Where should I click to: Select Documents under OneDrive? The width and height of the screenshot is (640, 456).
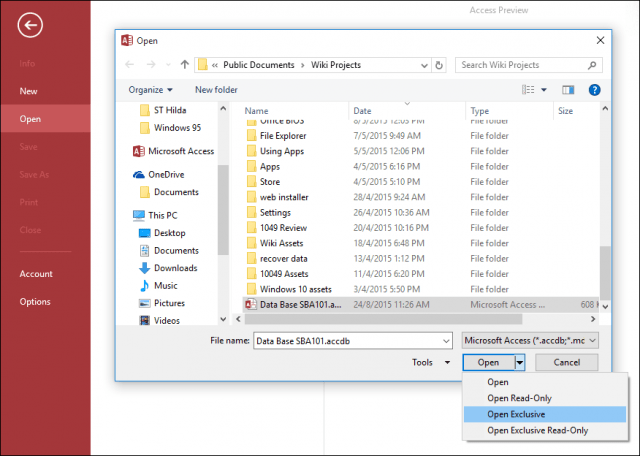[169, 192]
